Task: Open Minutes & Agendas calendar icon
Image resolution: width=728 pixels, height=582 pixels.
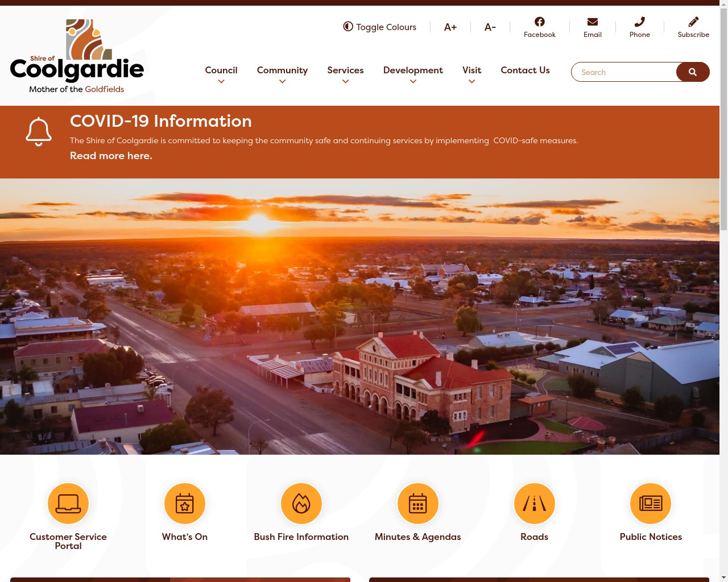Action: (x=418, y=504)
